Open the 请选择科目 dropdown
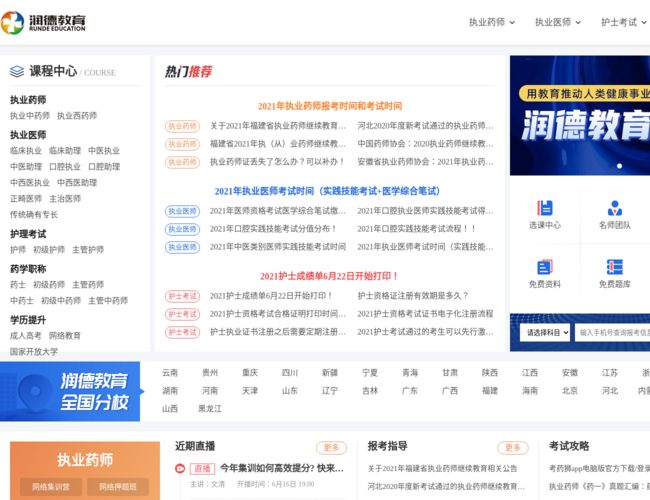 tap(545, 333)
